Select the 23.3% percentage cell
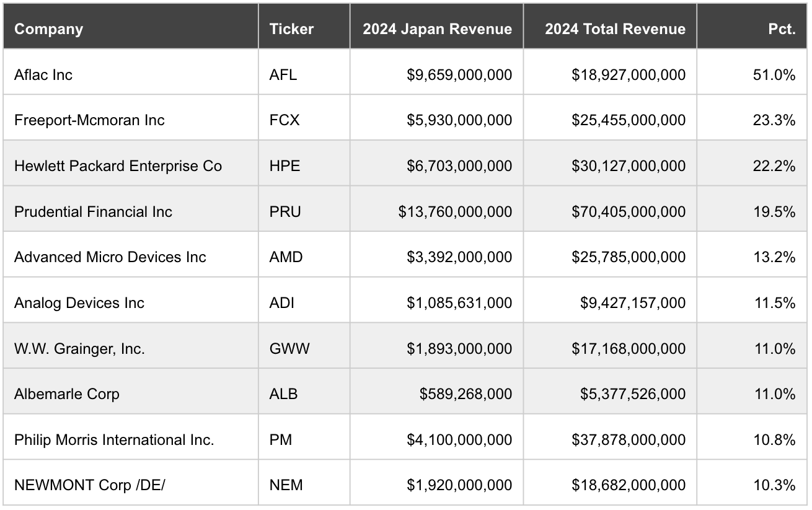Viewport: 812px width, 510px height. pos(752,118)
